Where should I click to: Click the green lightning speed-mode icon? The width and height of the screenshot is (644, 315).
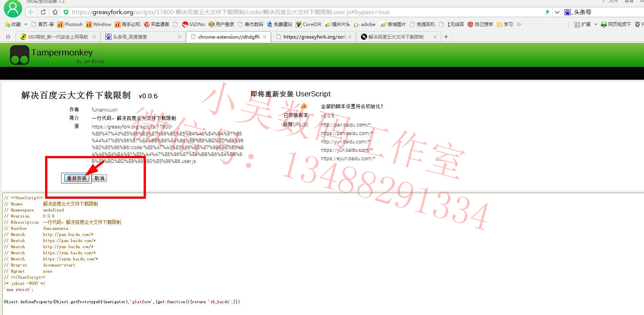click(x=547, y=12)
